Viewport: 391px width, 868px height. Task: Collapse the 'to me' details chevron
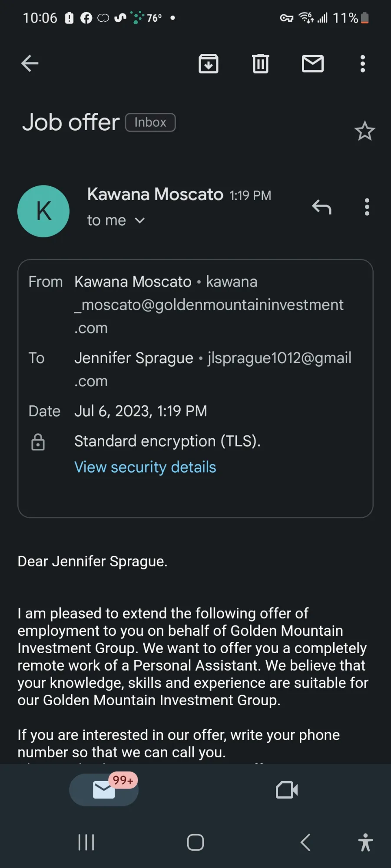[139, 220]
